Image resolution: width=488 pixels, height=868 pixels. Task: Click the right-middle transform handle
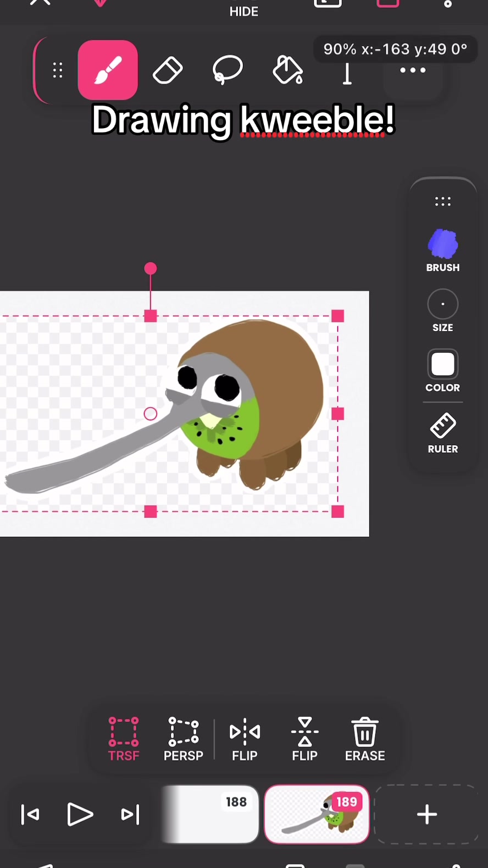tap(338, 414)
